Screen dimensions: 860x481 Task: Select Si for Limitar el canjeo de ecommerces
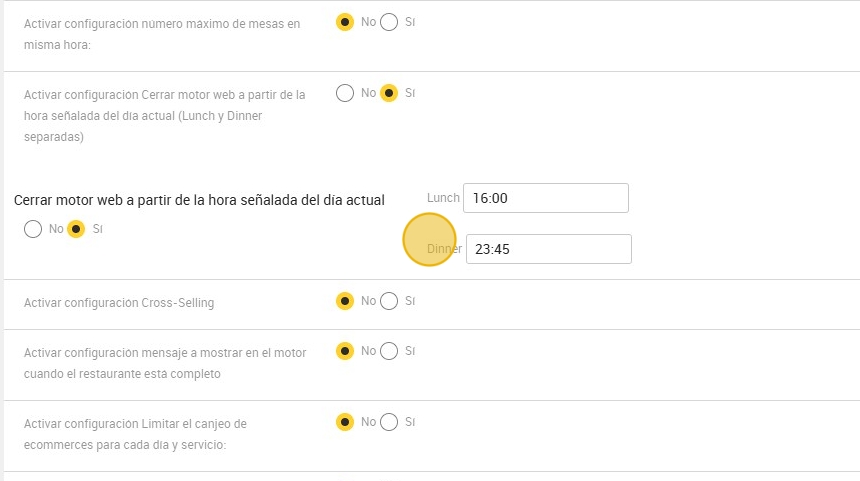click(389, 422)
